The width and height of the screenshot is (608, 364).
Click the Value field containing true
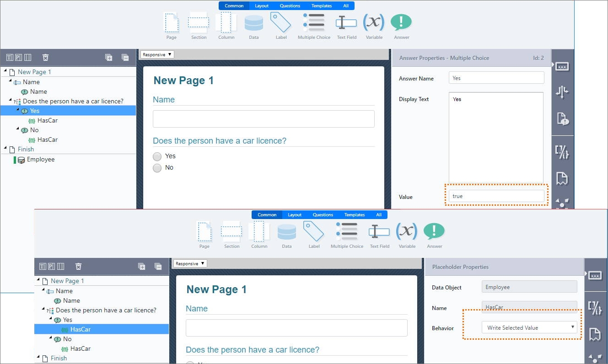click(x=496, y=196)
